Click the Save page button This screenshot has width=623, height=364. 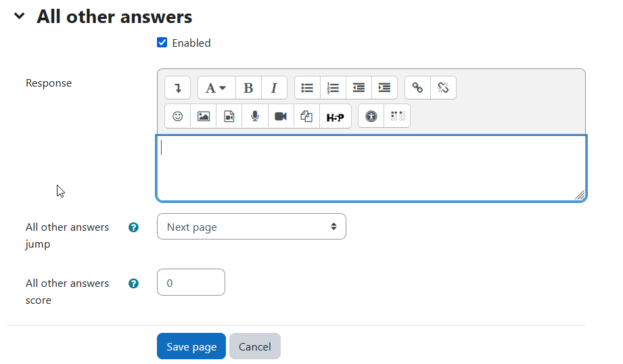pos(191,346)
